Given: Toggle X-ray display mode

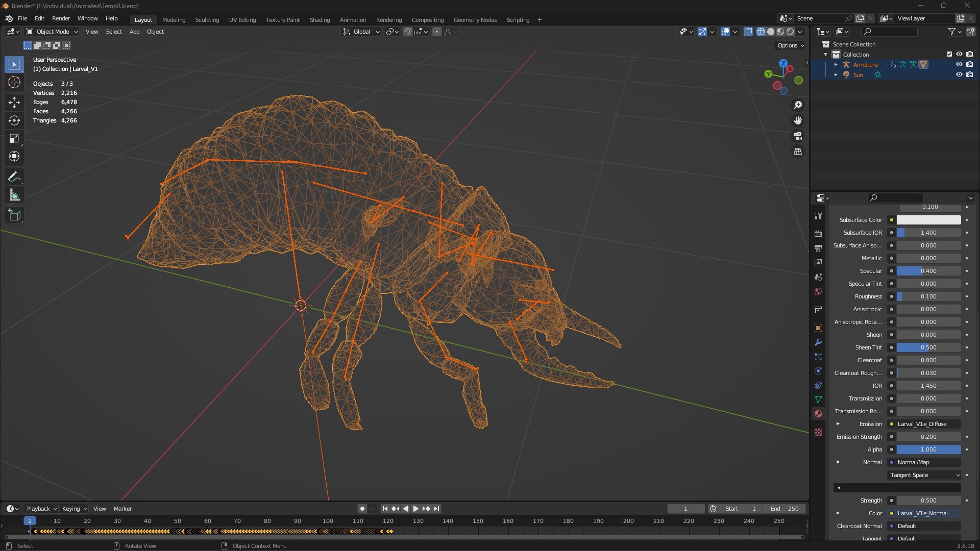Looking at the screenshot, I should [x=748, y=32].
